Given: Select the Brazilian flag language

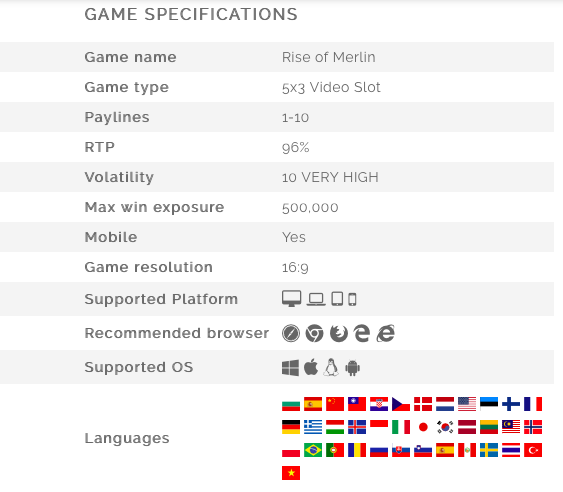Looking at the screenshot, I should pos(313,450).
